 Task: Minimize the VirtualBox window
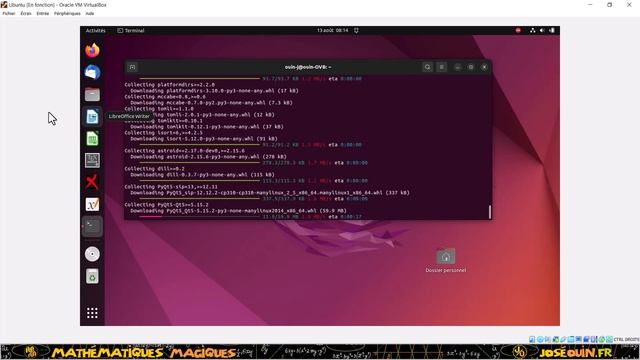click(590, 5)
